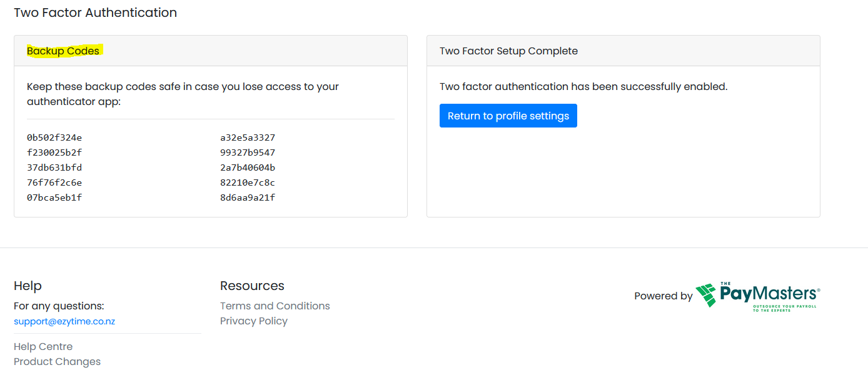The height and width of the screenshot is (370, 868).
Task: Open the Terms and Conditions link
Action: (275, 306)
